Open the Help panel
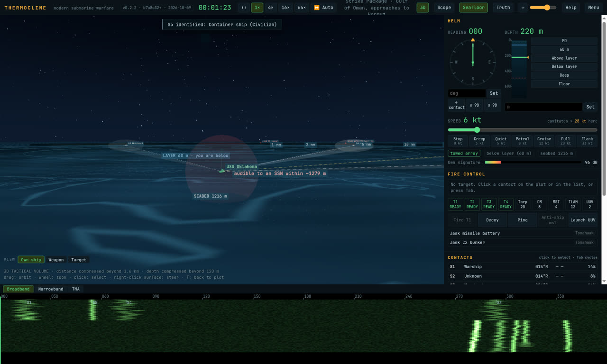The image size is (607, 364). (x=571, y=8)
